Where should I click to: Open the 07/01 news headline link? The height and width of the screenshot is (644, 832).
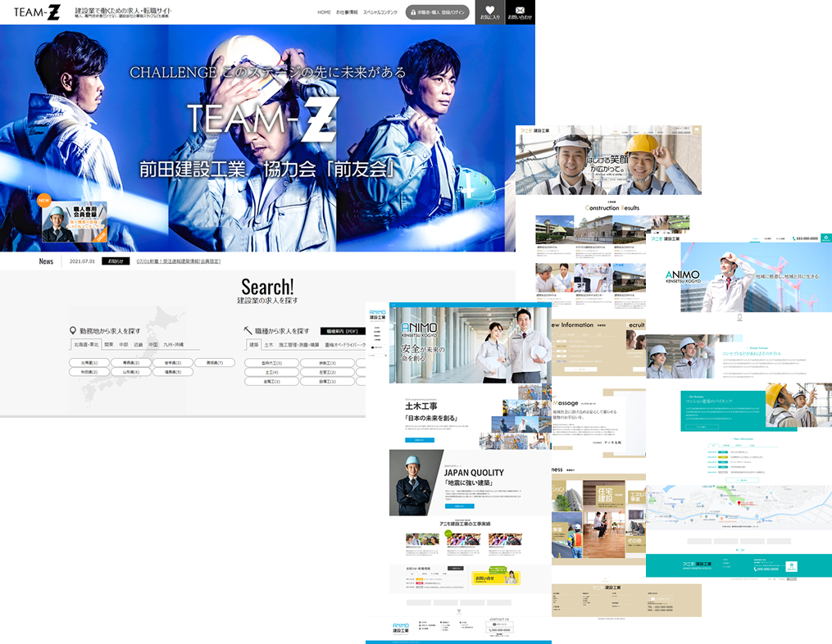(x=179, y=261)
